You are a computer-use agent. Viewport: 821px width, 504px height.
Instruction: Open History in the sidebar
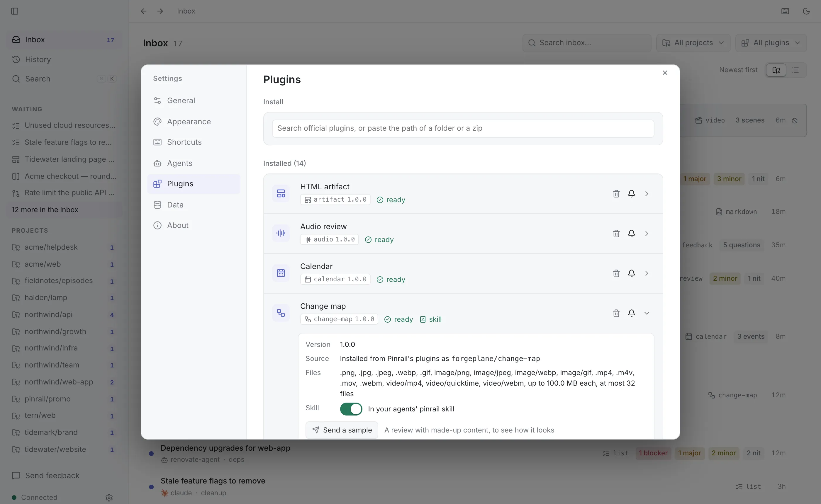(64, 59)
